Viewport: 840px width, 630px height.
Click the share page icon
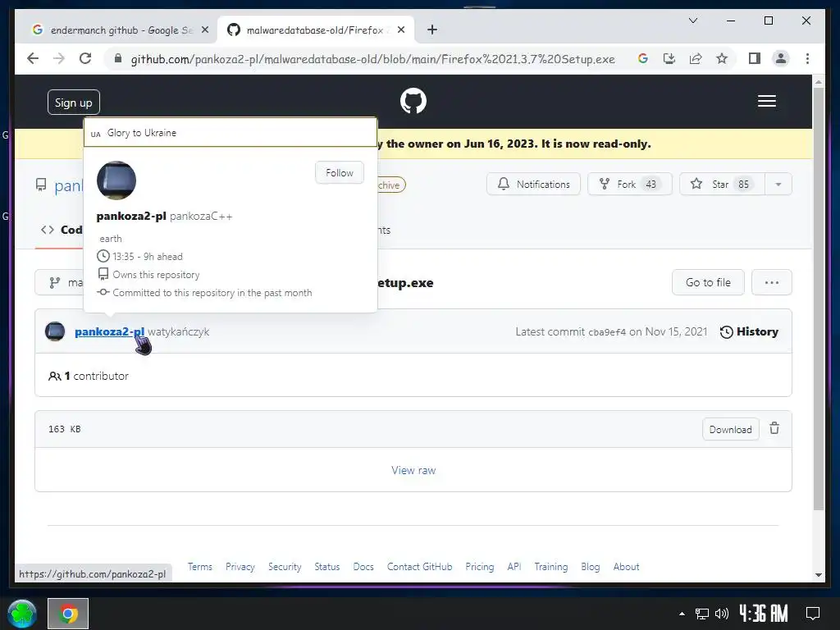(696, 58)
